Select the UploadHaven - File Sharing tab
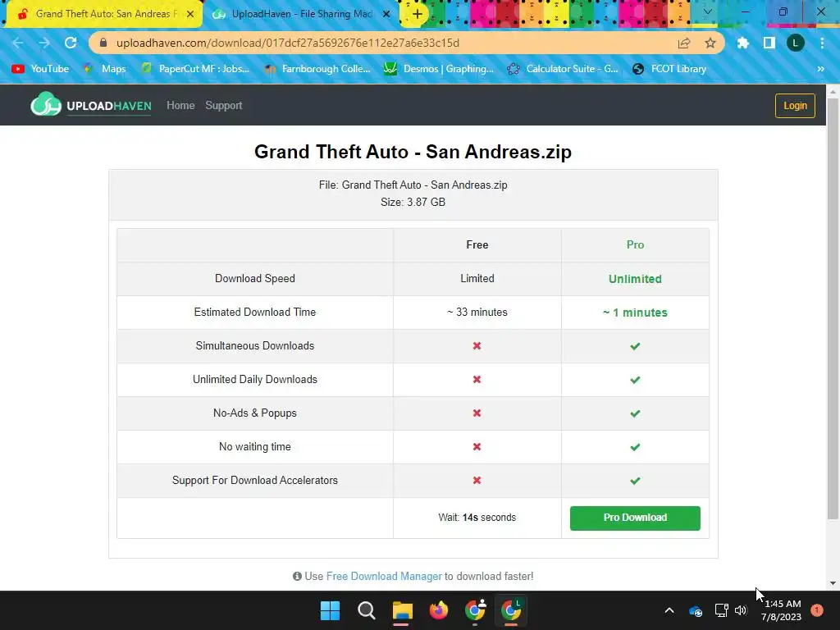This screenshot has height=630, width=840. 301,14
